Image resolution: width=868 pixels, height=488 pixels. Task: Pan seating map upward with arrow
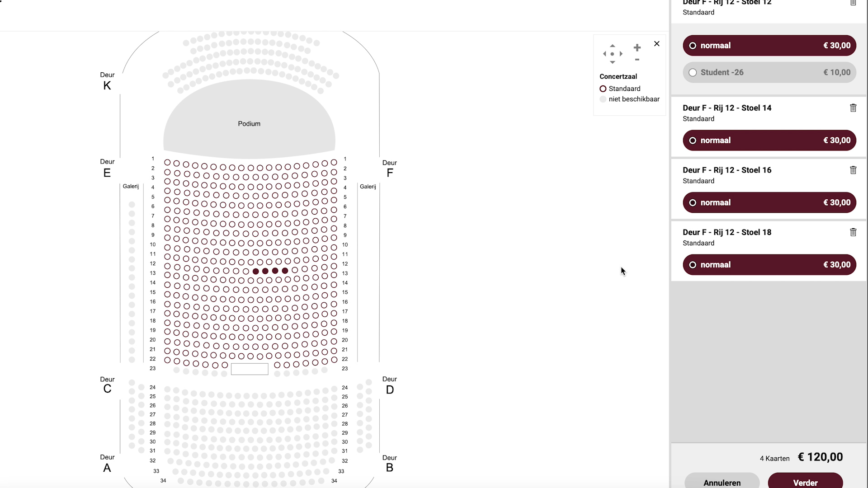coord(613,46)
